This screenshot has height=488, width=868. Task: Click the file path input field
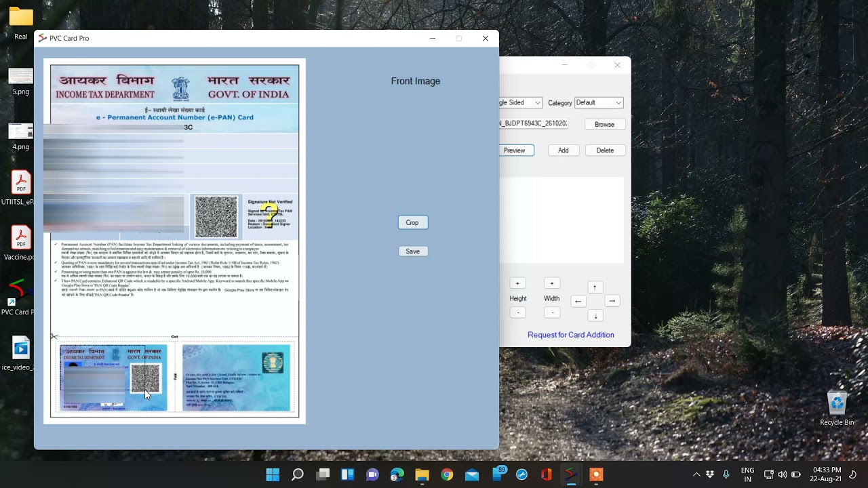(534, 124)
